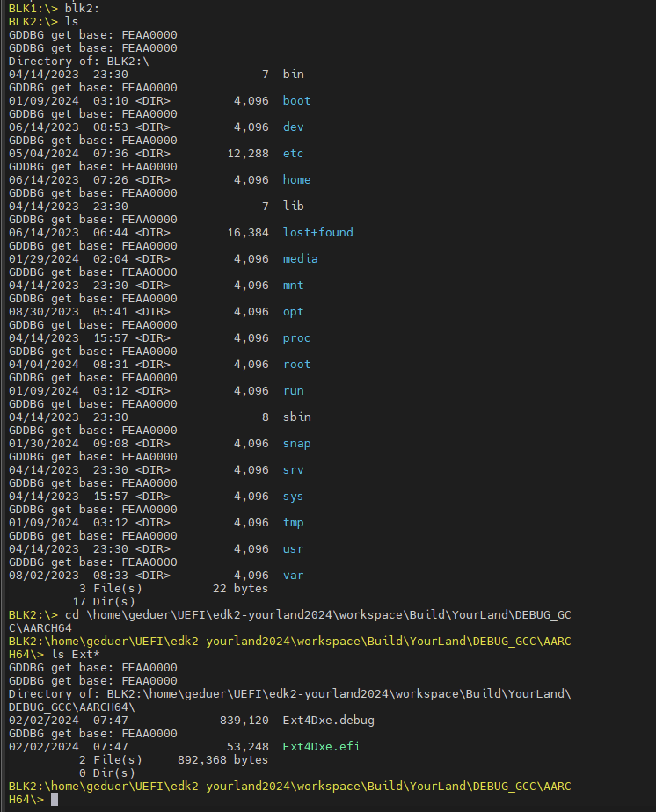The image size is (656, 812).
Task: Click the home directory name
Action: [x=296, y=179]
